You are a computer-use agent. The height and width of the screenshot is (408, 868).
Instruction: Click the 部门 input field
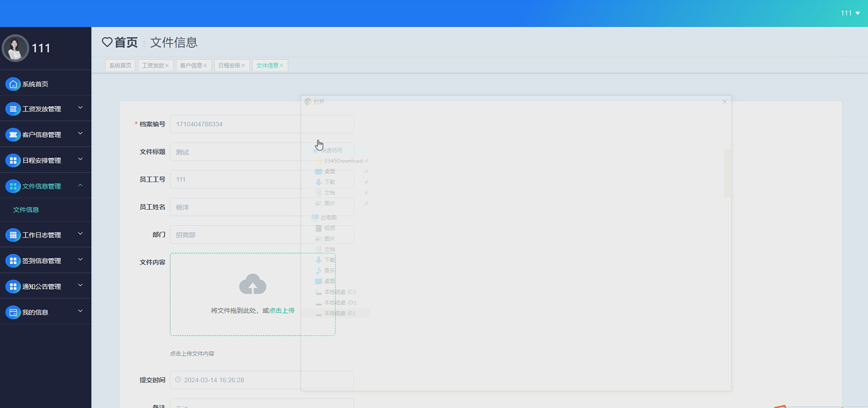[262, 235]
